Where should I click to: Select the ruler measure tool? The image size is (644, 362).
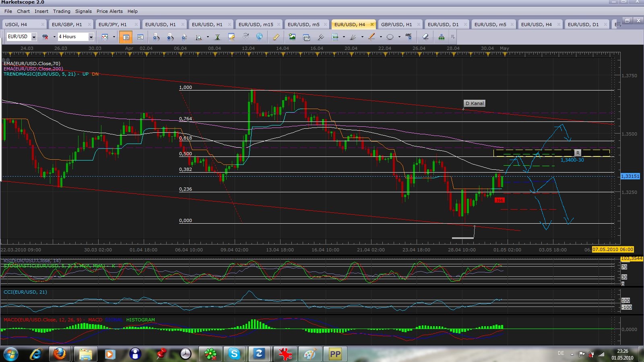tap(276, 37)
